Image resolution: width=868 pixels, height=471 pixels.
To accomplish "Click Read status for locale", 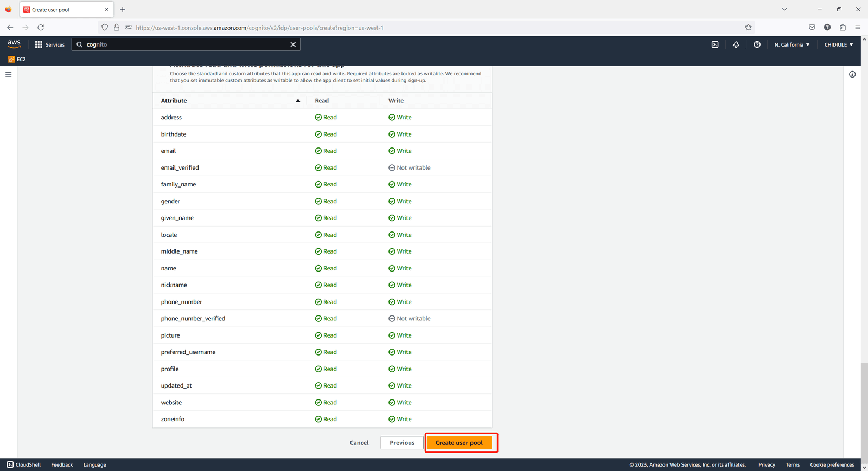I will click(x=325, y=235).
